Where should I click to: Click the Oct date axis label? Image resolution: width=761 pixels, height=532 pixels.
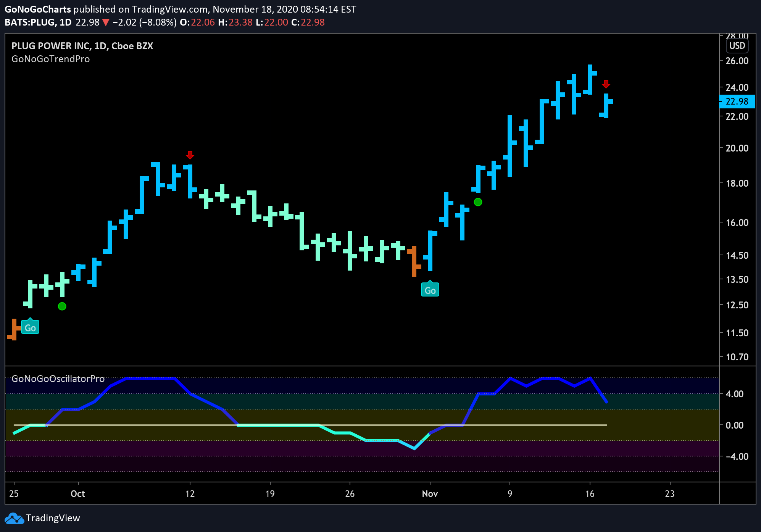point(78,494)
